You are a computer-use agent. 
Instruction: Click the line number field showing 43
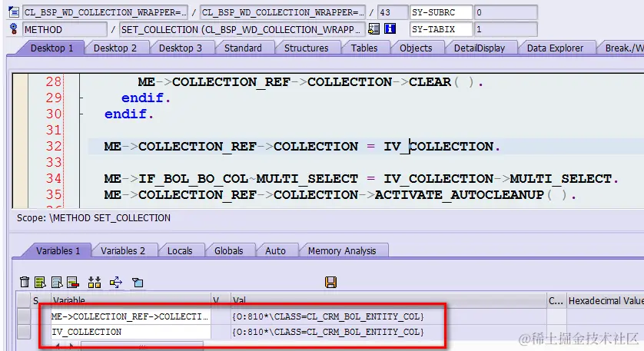point(393,12)
